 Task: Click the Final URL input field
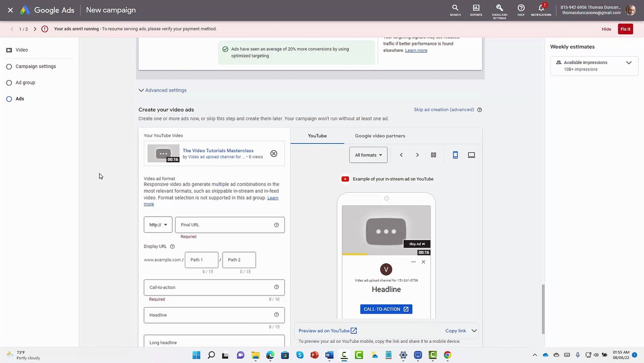[x=230, y=225]
